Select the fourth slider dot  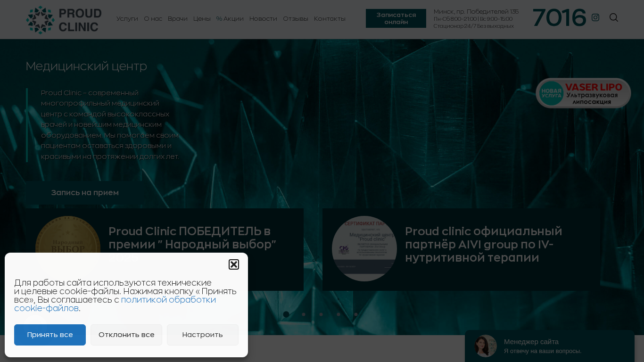coord(339,314)
